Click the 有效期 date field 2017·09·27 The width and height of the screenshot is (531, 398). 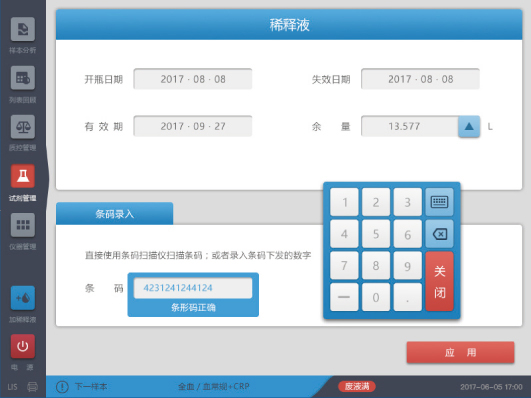coord(193,126)
